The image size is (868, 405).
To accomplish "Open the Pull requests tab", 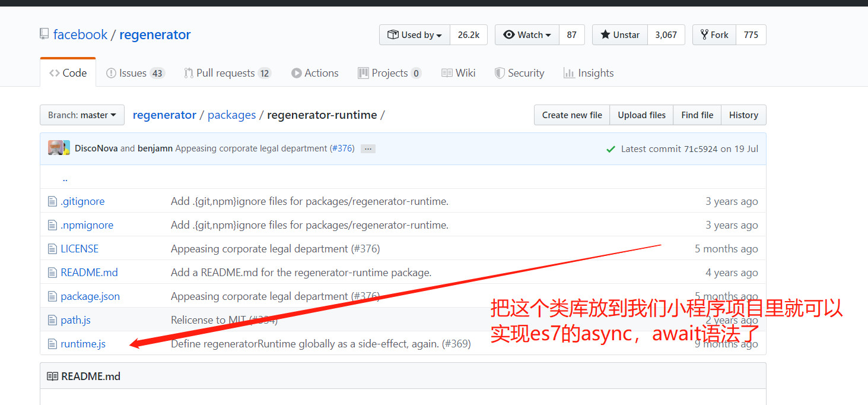I will click(227, 73).
